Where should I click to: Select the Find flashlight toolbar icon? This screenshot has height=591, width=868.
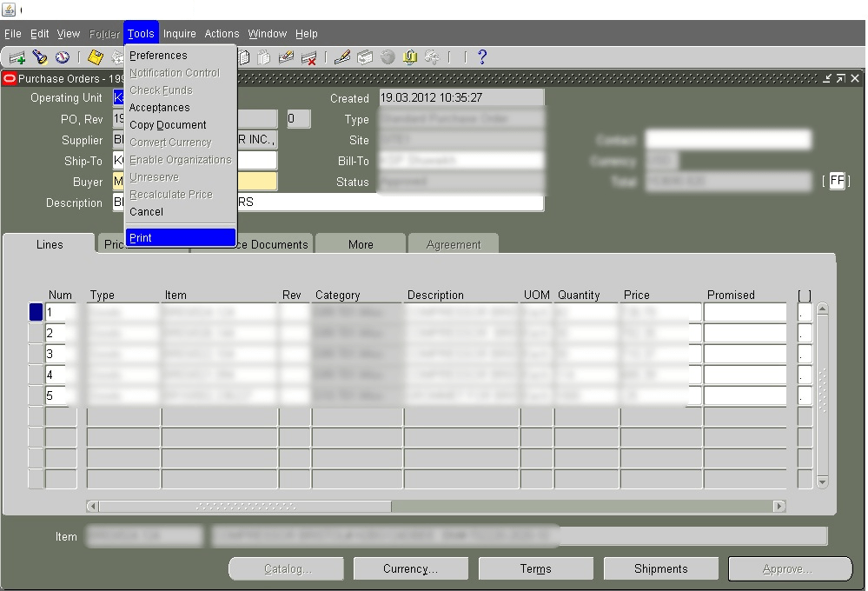click(39, 56)
